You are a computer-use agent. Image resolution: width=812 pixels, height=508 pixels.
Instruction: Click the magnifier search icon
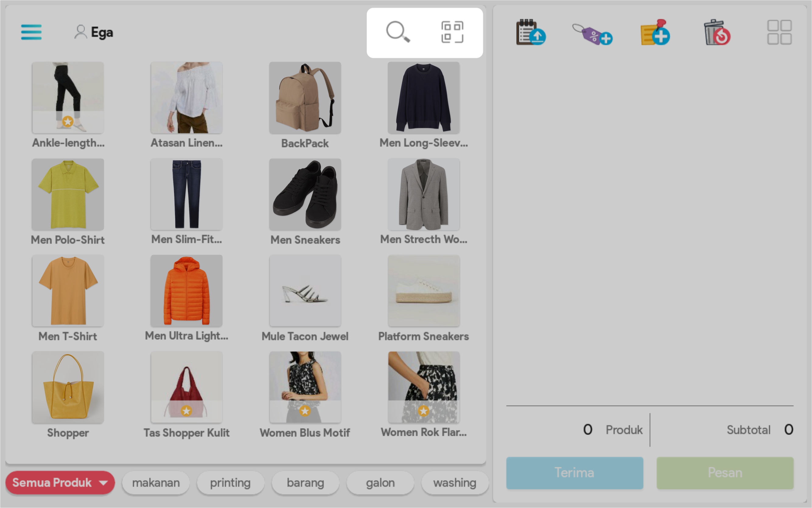[398, 32]
